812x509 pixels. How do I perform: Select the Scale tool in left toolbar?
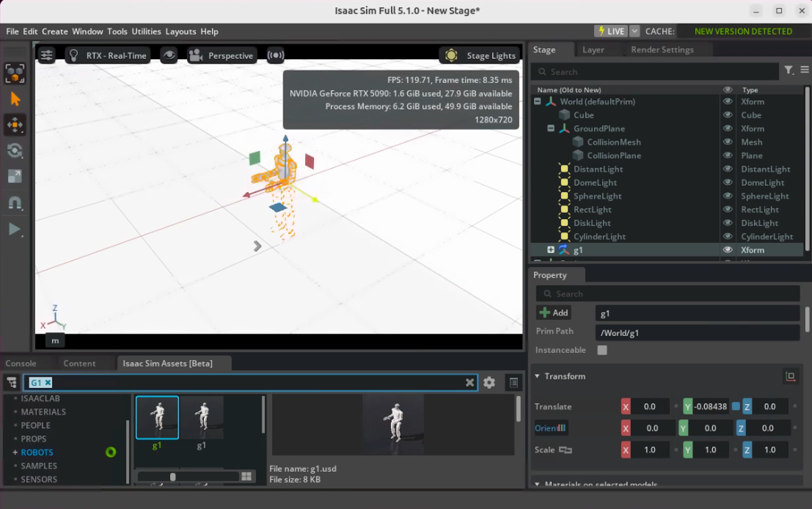(x=15, y=176)
